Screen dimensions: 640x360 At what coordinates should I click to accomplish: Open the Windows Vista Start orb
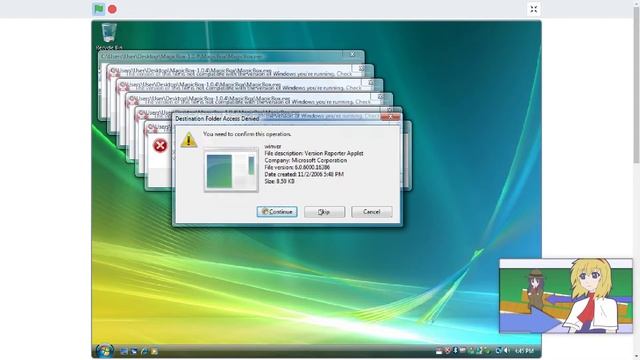coord(104,351)
